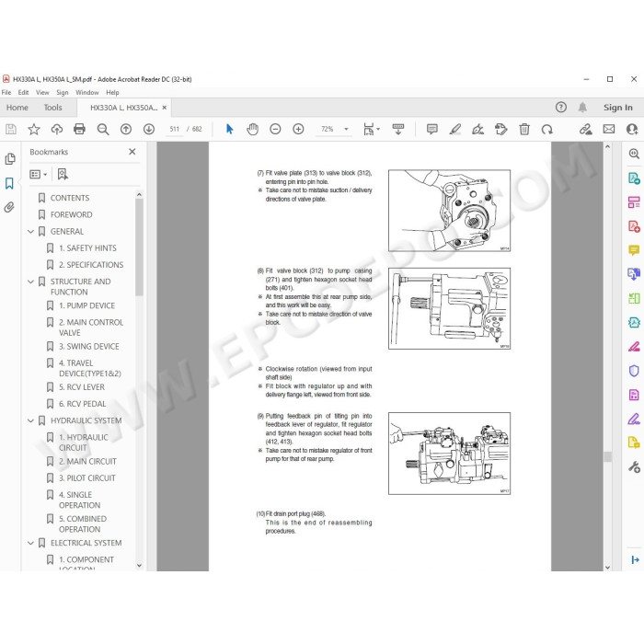Open the File menu
Viewport: 644px width, 644px height.
point(6,92)
